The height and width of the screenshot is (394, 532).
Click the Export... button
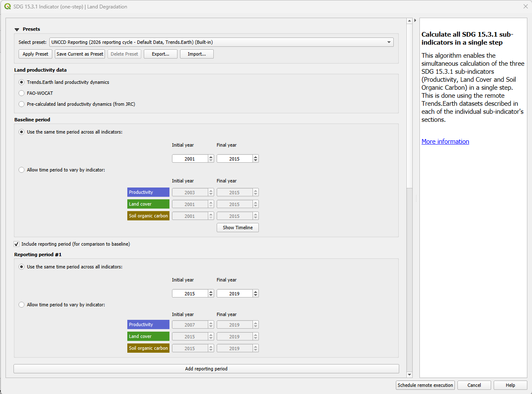point(161,54)
